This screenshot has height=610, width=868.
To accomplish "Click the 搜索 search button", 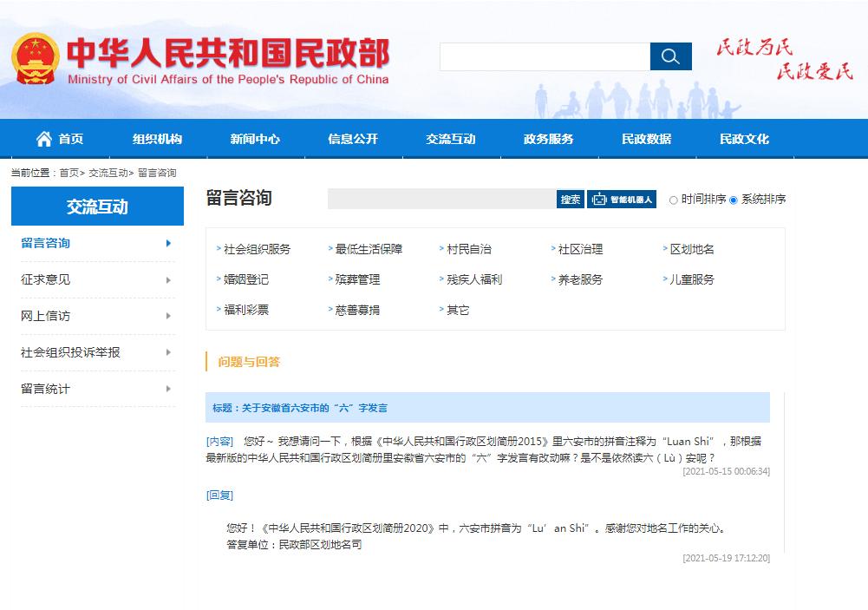I will tap(569, 199).
